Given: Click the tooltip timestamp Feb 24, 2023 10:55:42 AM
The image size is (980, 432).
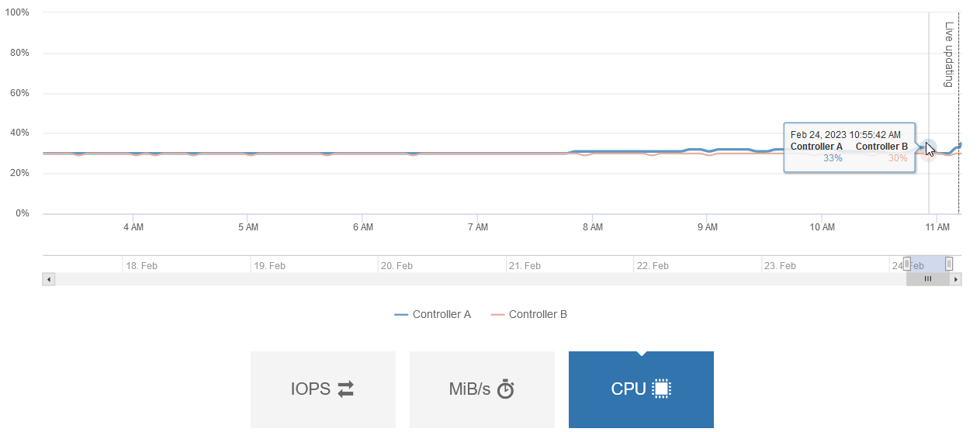Looking at the screenshot, I should 846,135.
